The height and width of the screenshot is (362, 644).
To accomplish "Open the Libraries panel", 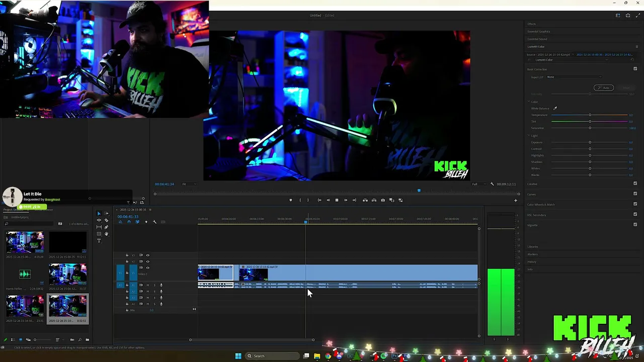I will click(x=532, y=247).
